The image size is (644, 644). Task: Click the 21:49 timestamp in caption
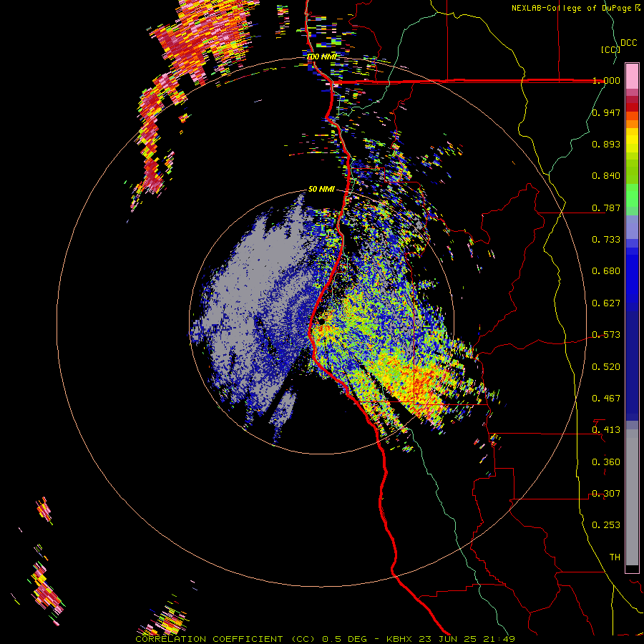coord(499,639)
